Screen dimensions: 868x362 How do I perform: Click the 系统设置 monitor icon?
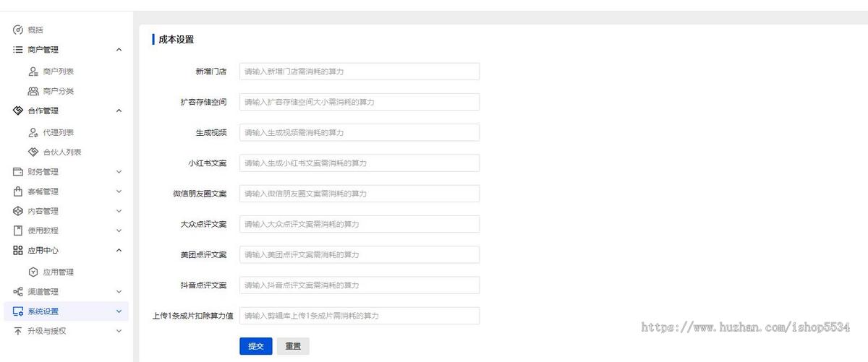[x=18, y=311]
